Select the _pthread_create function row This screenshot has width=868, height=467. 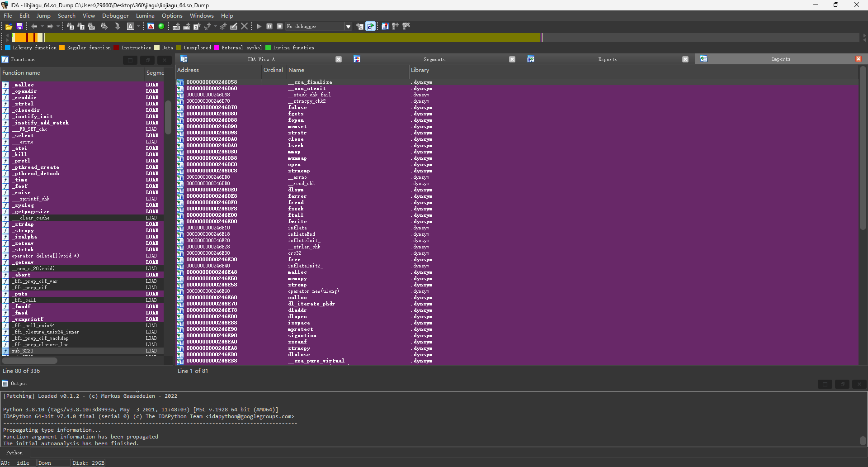(82, 167)
